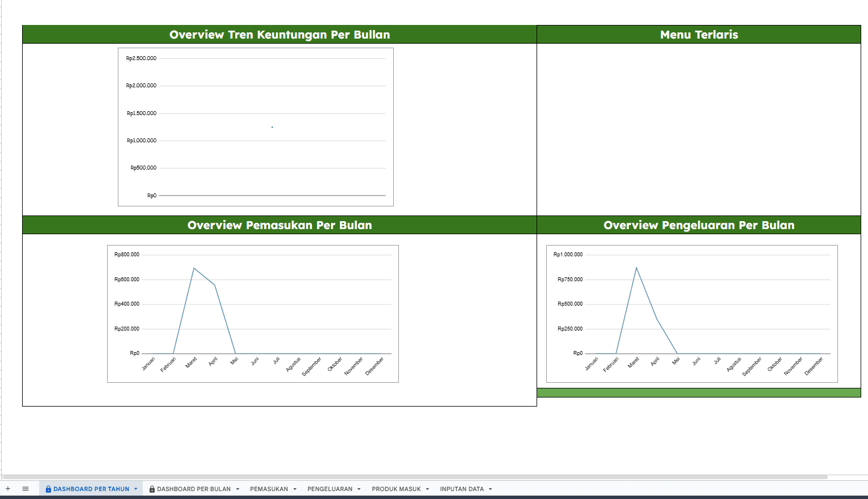Switch to INPUTAN DATA sheet
The image size is (868, 499).
tap(462, 489)
